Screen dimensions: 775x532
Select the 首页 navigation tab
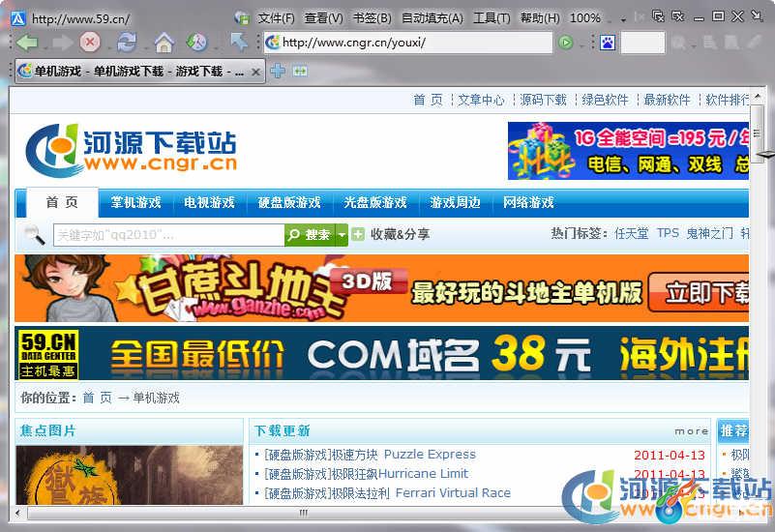(x=62, y=202)
